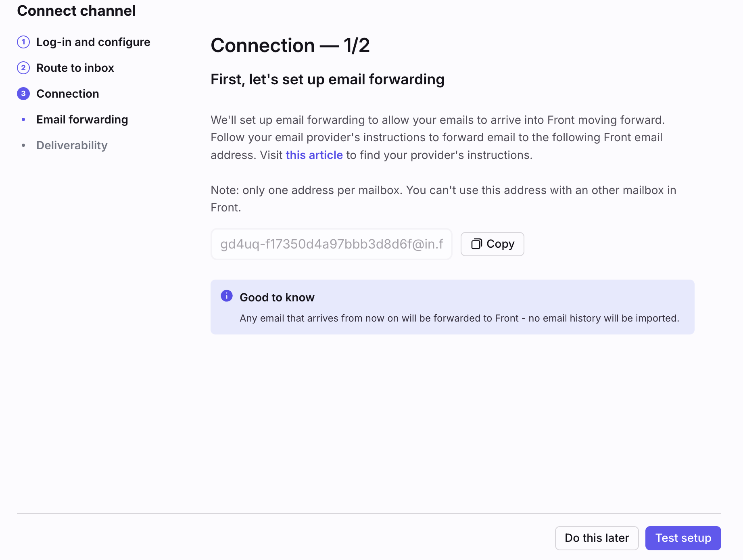The image size is (743, 560).
Task: Copy the forwarding email address
Action: coord(492,244)
